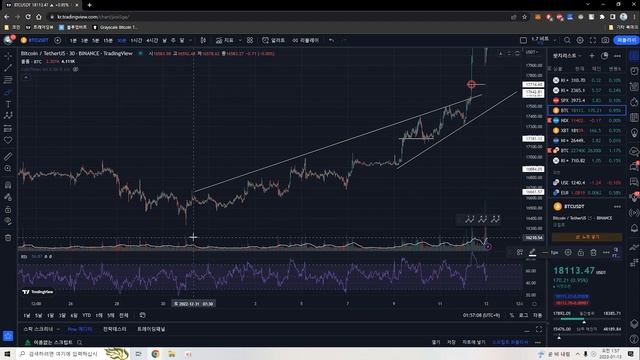The image size is (640, 360).
Task: Open the heart icons tool
Action: click(x=8, y=140)
